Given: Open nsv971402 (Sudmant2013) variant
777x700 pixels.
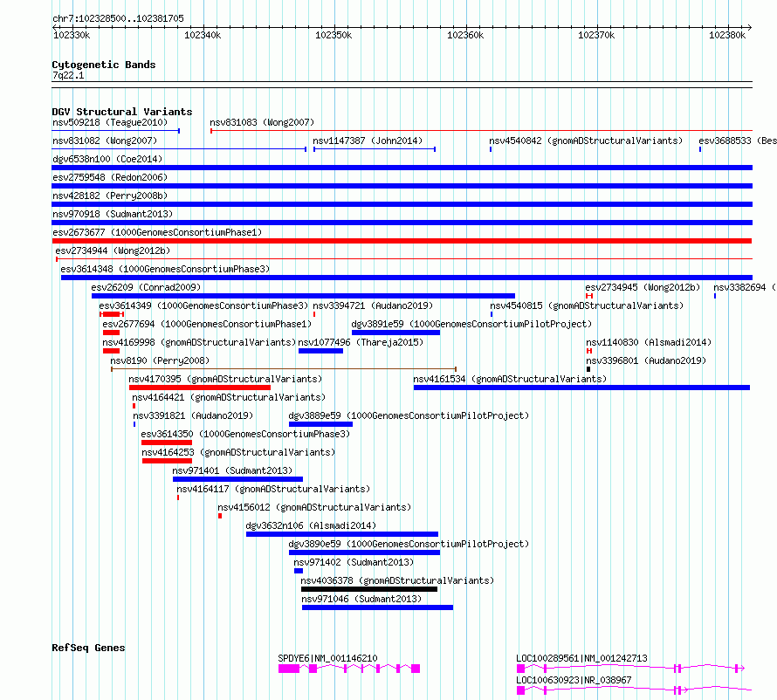Looking at the screenshot, I should click(x=354, y=562).
